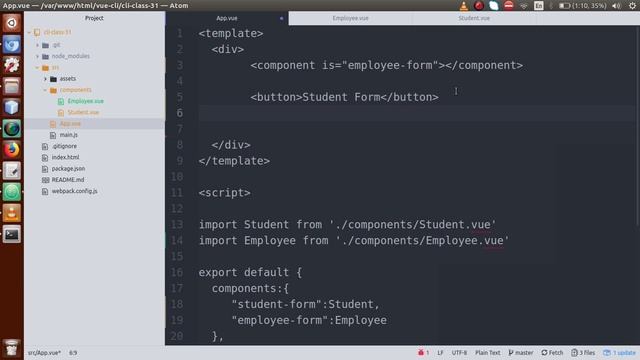Click line number 13 in the gutter

tap(177, 224)
